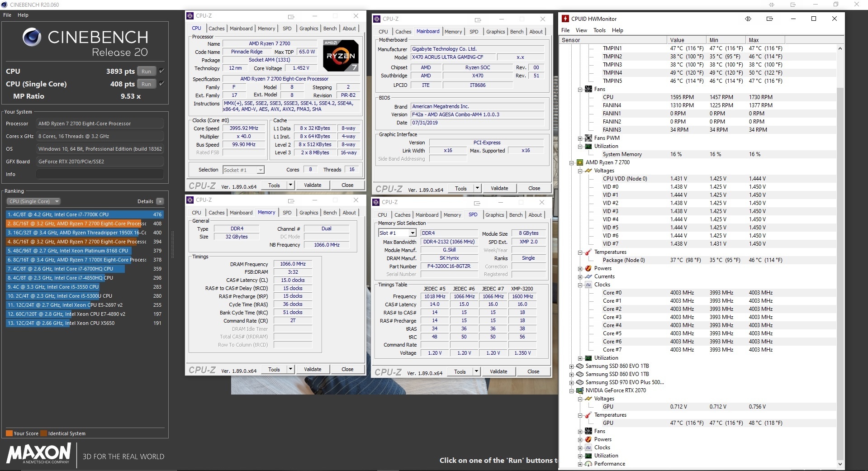Switch to the Graphics tab in the CPU-Z Mainboard window
Screen dimensions: 868x471
495,32
